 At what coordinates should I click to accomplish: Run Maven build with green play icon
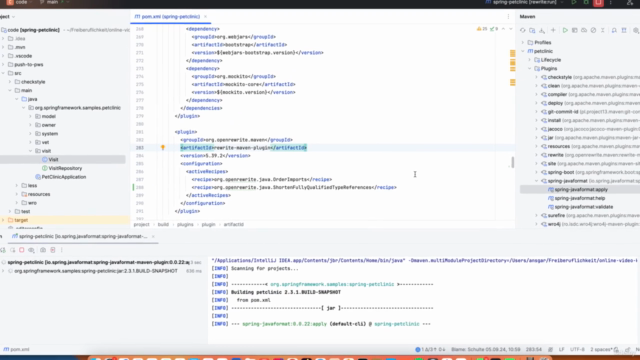coord(565,31)
